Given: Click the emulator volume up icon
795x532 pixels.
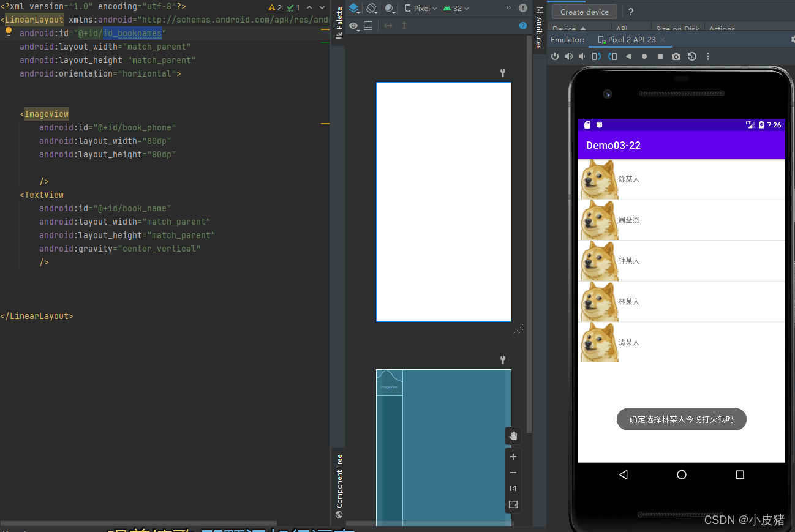Looking at the screenshot, I should pyautogui.click(x=568, y=56).
